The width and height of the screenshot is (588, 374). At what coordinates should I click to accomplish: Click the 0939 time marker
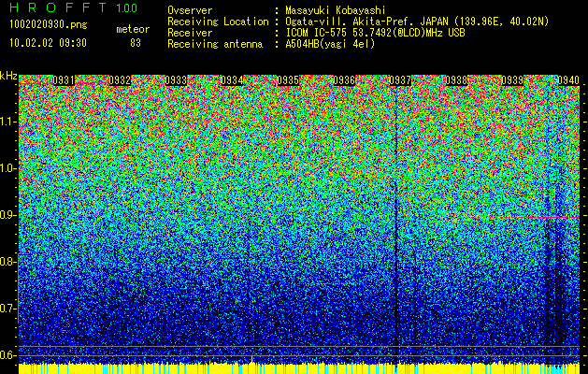coord(512,80)
